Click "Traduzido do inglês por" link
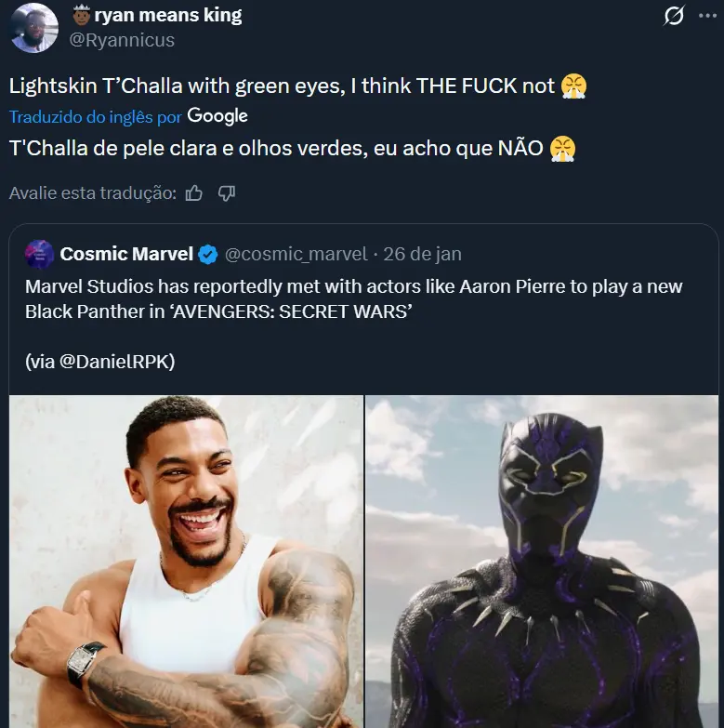This screenshot has height=728, width=724. [x=95, y=117]
